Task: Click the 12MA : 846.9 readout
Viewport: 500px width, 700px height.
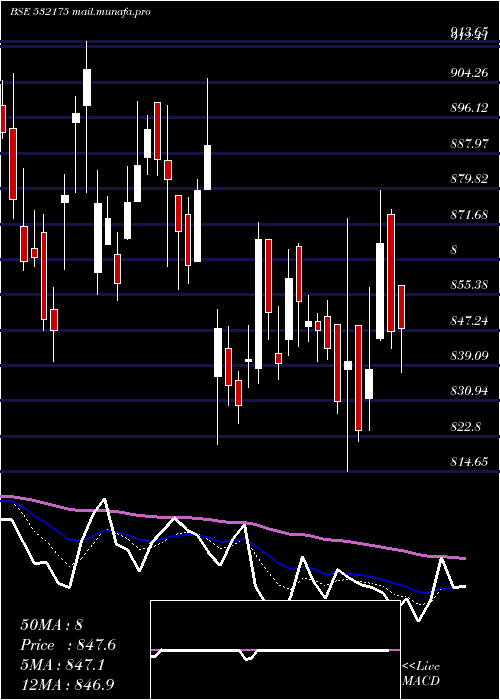Action: 69,685
